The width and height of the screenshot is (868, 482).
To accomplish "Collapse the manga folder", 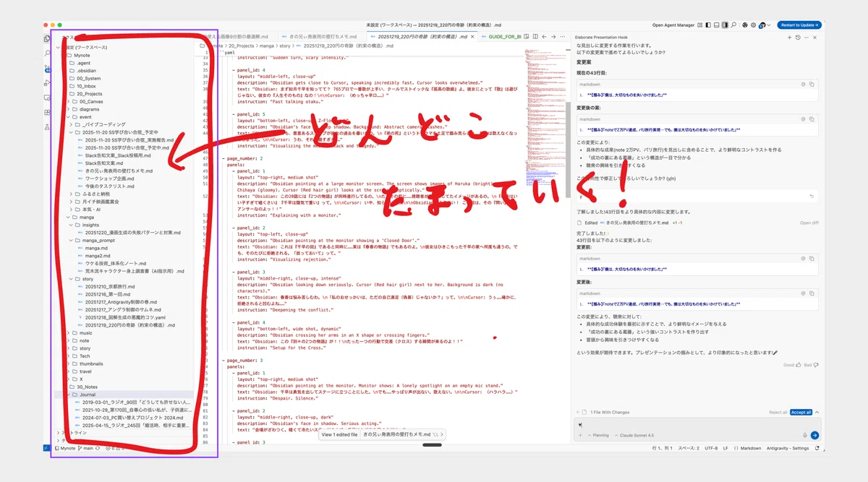I will click(86, 217).
